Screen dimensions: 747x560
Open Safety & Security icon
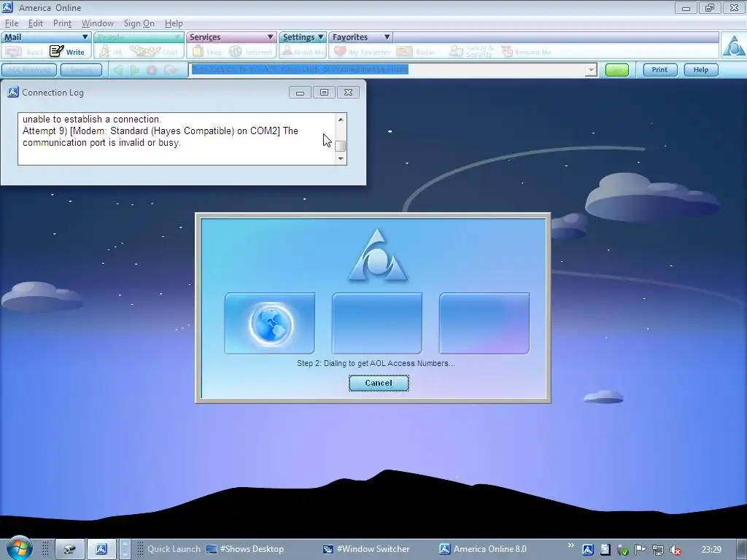point(457,51)
